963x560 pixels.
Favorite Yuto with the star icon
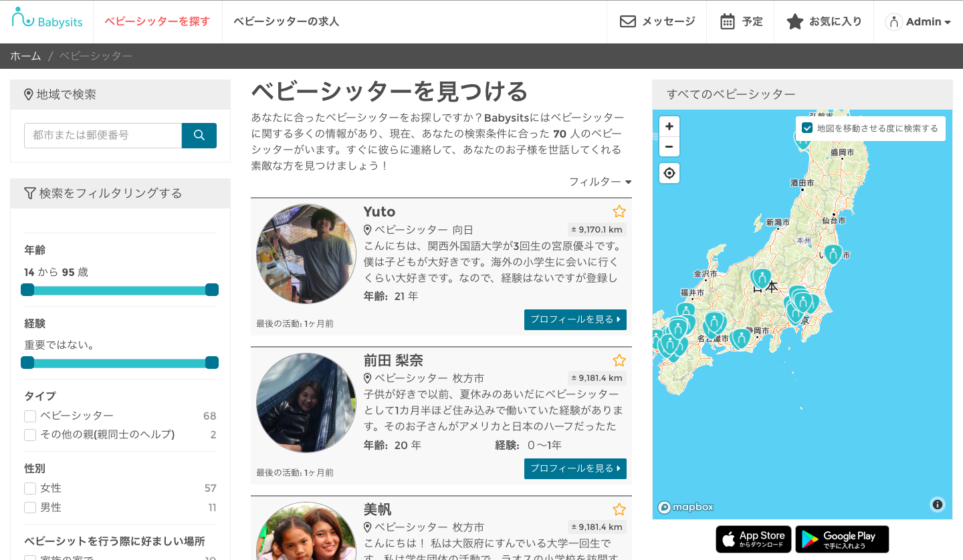point(619,212)
